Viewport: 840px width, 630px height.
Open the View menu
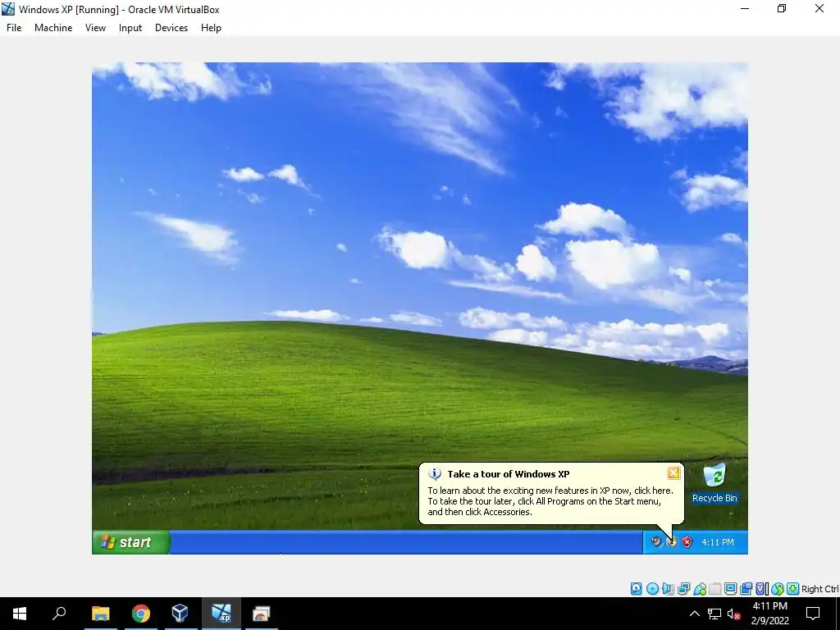tap(95, 28)
